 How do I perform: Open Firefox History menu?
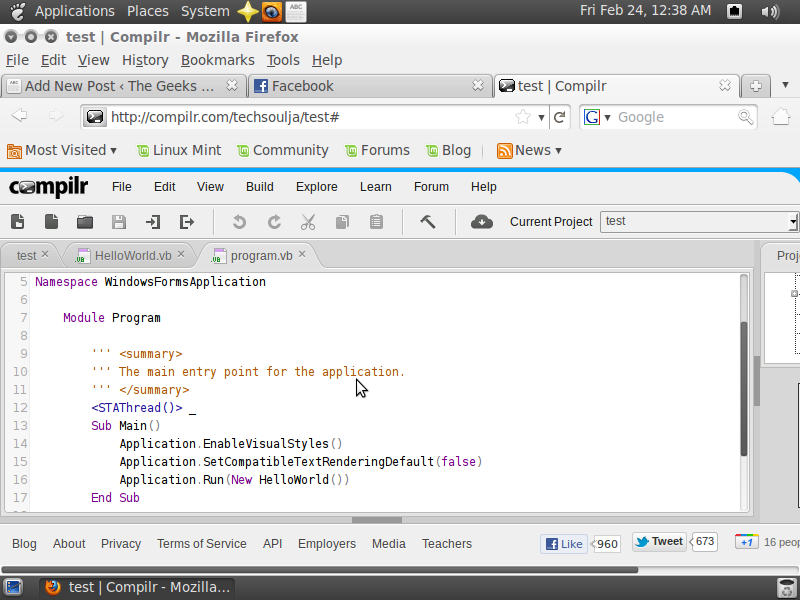click(145, 60)
